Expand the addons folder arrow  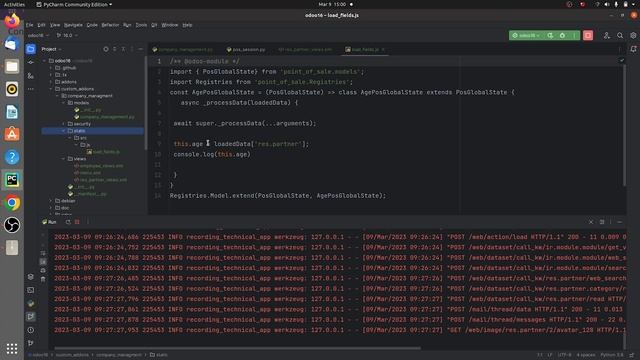click(x=51, y=82)
